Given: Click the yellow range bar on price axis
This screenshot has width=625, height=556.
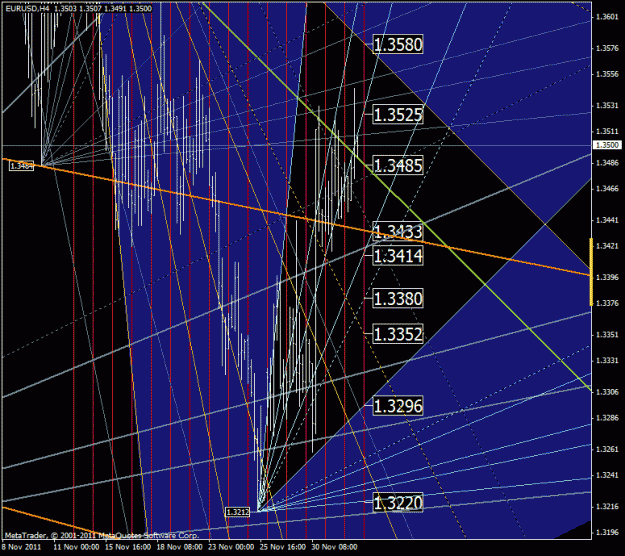Looking at the screenshot, I should pos(591,272).
